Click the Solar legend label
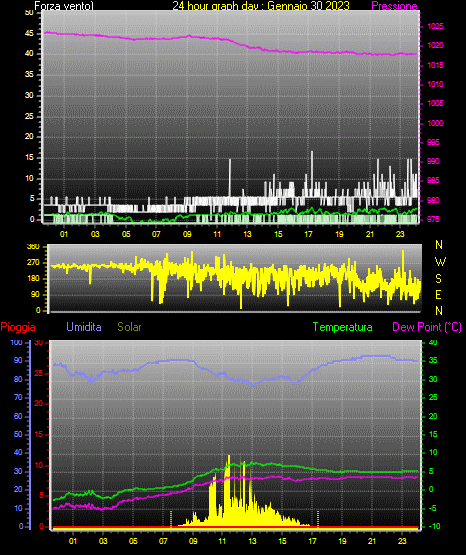 point(129,327)
